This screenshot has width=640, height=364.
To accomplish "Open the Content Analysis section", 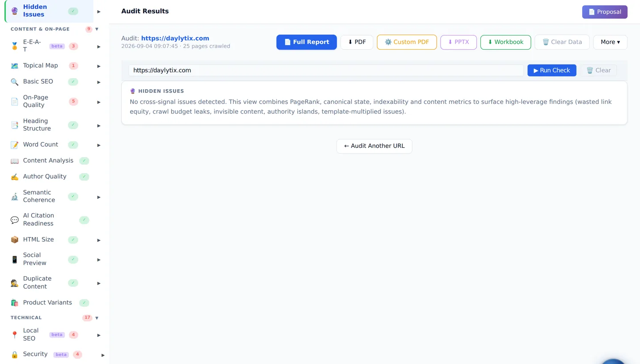I will pos(50,161).
